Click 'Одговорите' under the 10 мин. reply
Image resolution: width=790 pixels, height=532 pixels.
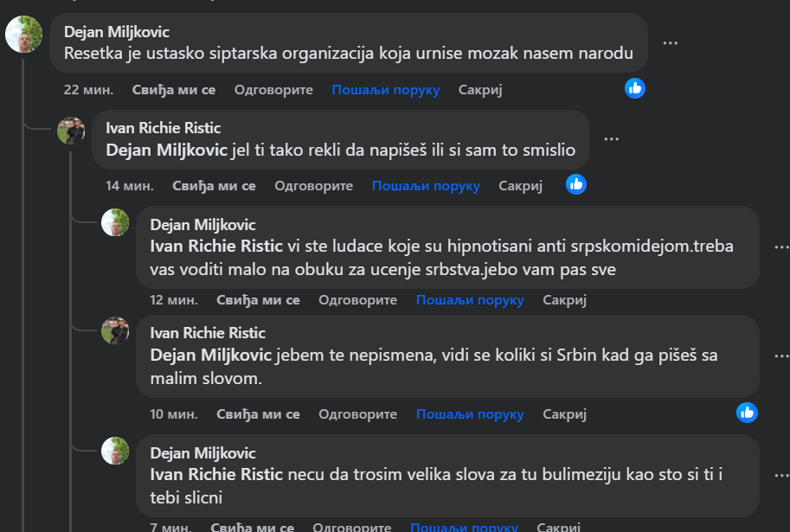click(x=357, y=414)
